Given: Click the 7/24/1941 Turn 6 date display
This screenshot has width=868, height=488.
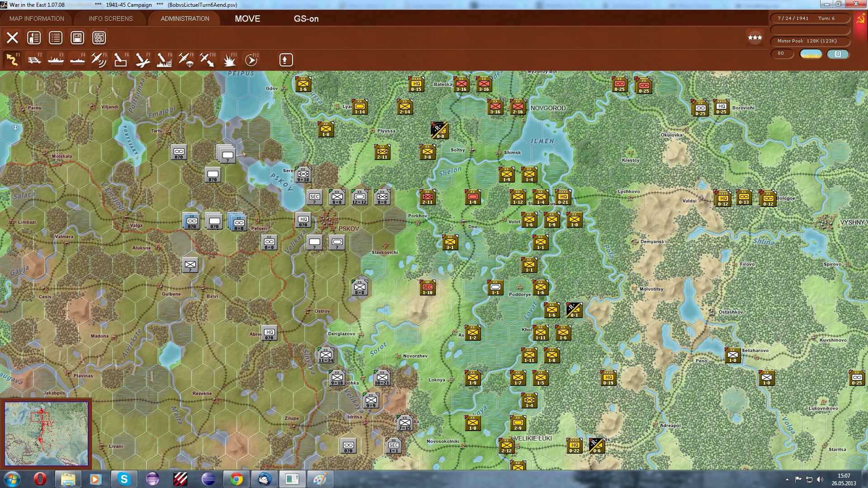Looking at the screenshot, I should pyautogui.click(x=810, y=19).
